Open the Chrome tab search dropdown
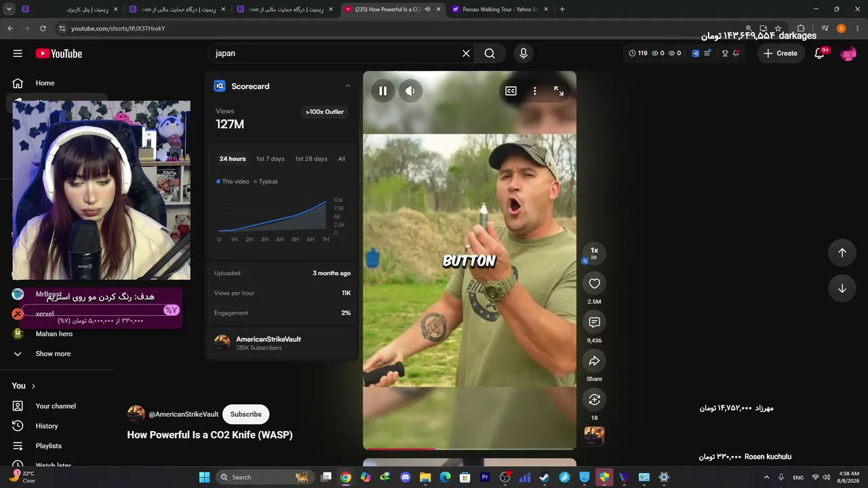The height and width of the screenshot is (488, 868). [x=10, y=9]
